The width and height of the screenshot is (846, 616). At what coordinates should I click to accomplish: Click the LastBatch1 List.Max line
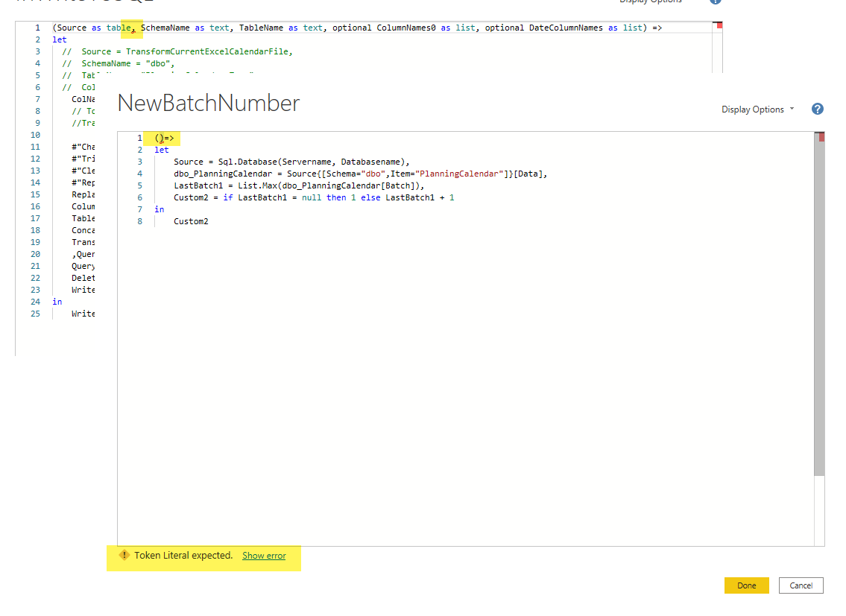[299, 185]
